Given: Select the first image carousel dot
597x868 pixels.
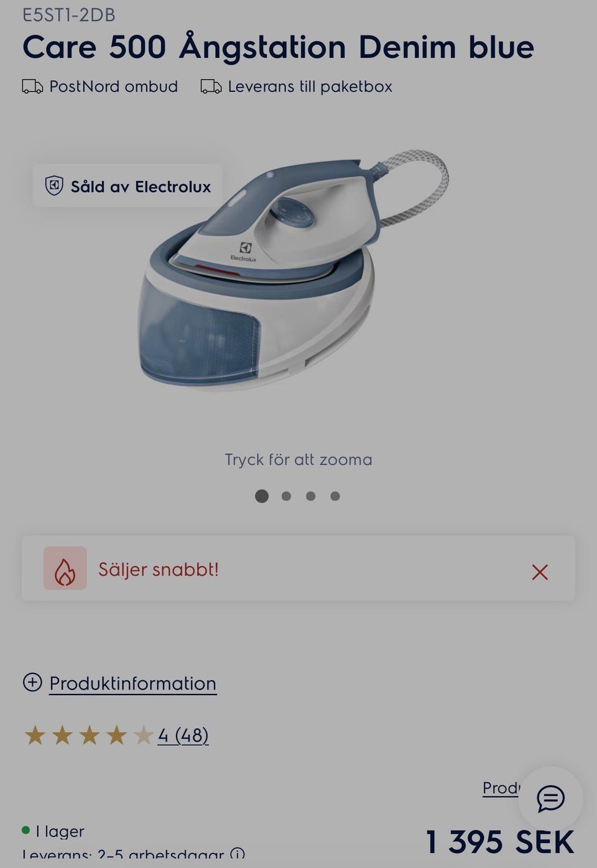Looking at the screenshot, I should (262, 496).
